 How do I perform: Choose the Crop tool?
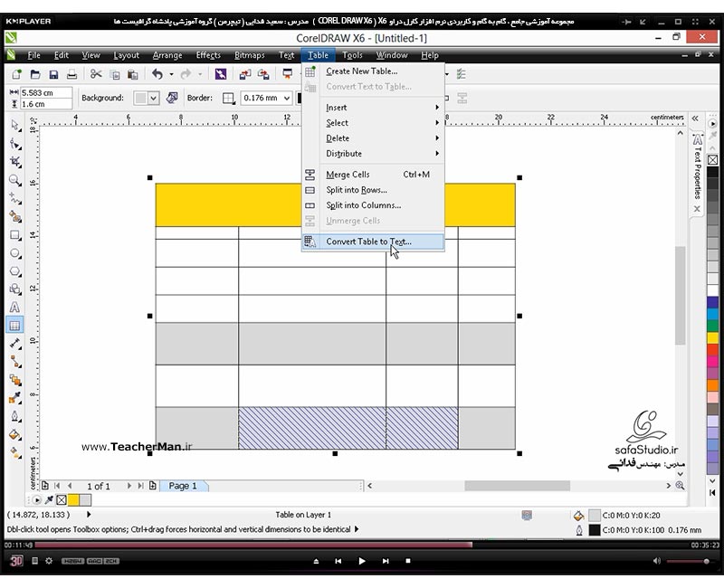(x=15, y=162)
